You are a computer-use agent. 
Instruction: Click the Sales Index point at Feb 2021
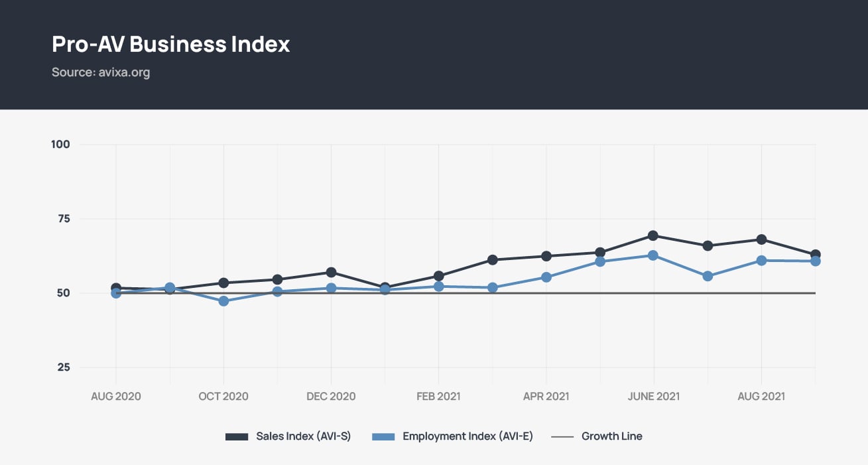coord(438,276)
